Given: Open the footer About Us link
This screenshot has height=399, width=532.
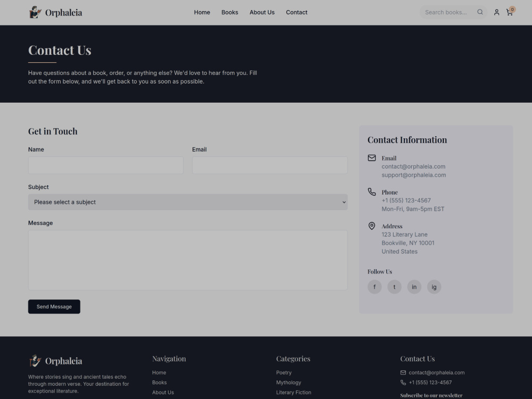Looking at the screenshot, I should pyautogui.click(x=163, y=392).
